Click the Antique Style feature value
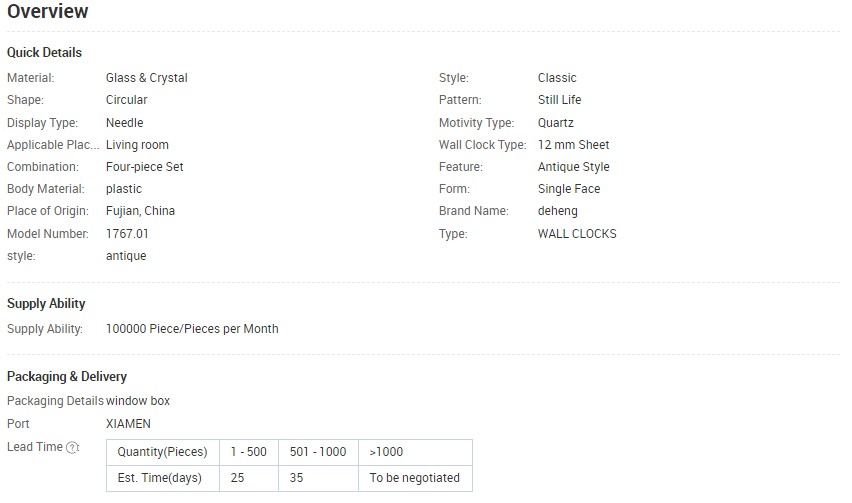 click(574, 167)
